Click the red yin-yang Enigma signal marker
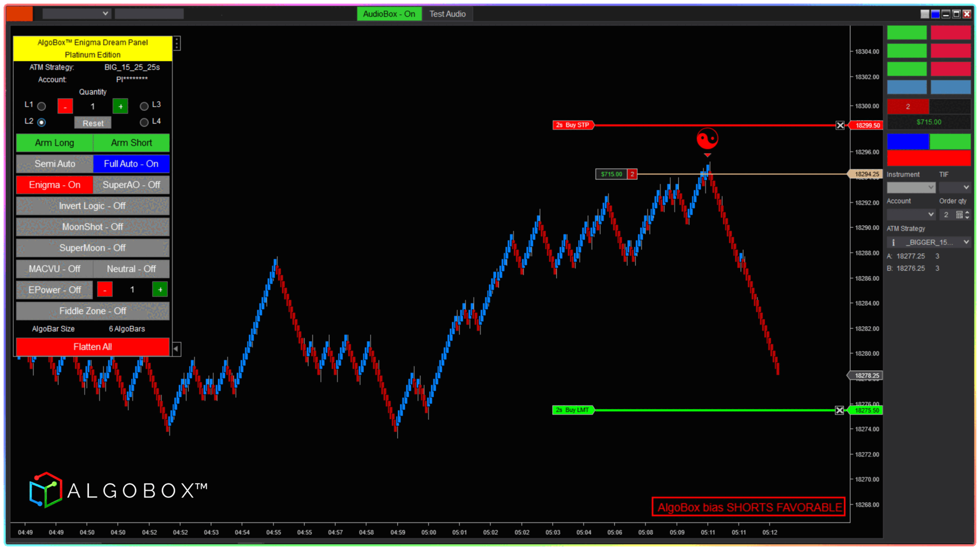The height and width of the screenshot is (550, 980). (707, 138)
